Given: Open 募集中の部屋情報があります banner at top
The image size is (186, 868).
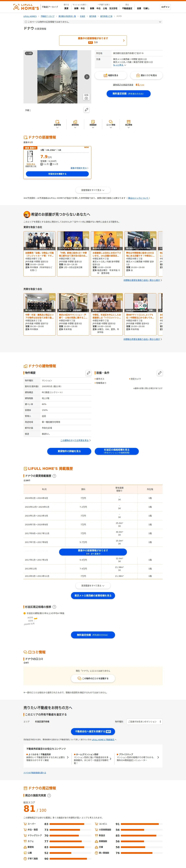Looking at the screenshot, I should [x=93, y=41].
